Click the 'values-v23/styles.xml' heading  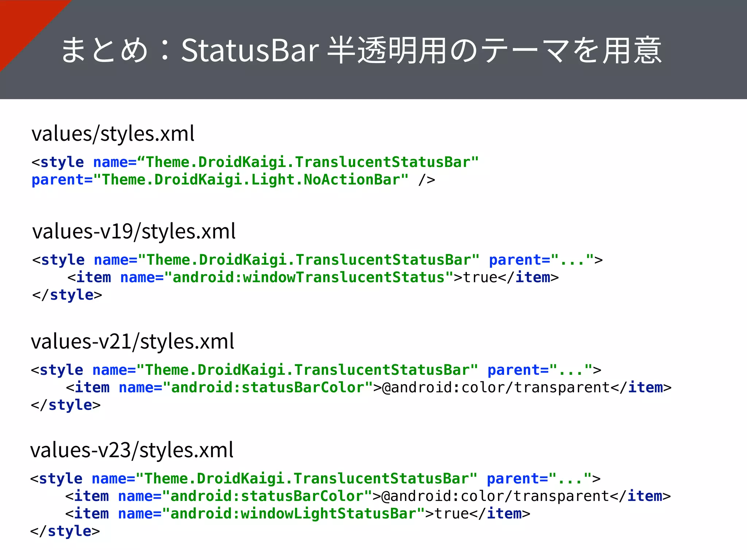(x=132, y=450)
